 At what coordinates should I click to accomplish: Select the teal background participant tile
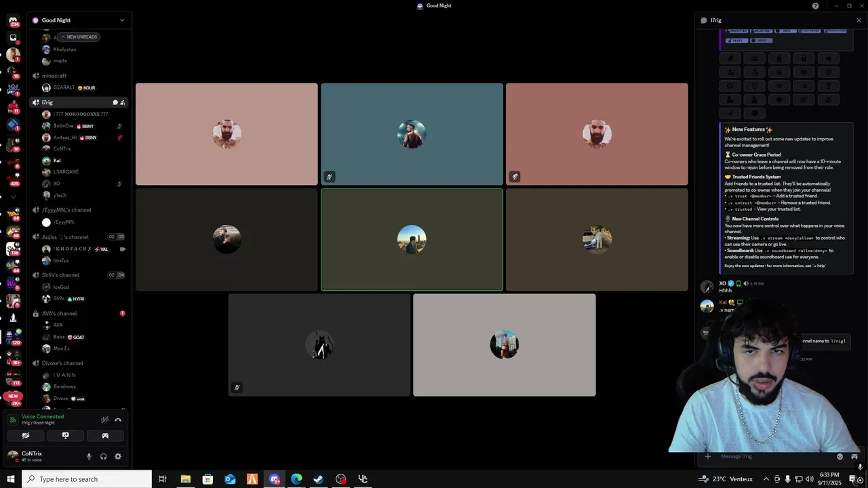click(412, 134)
